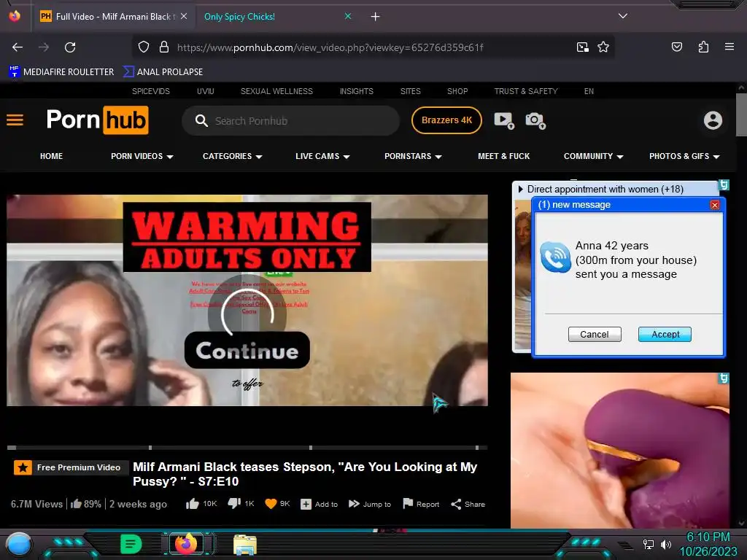Expand the CATEGORIES dropdown
The width and height of the screenshot is (747, 560).
(x=233, y=156)
